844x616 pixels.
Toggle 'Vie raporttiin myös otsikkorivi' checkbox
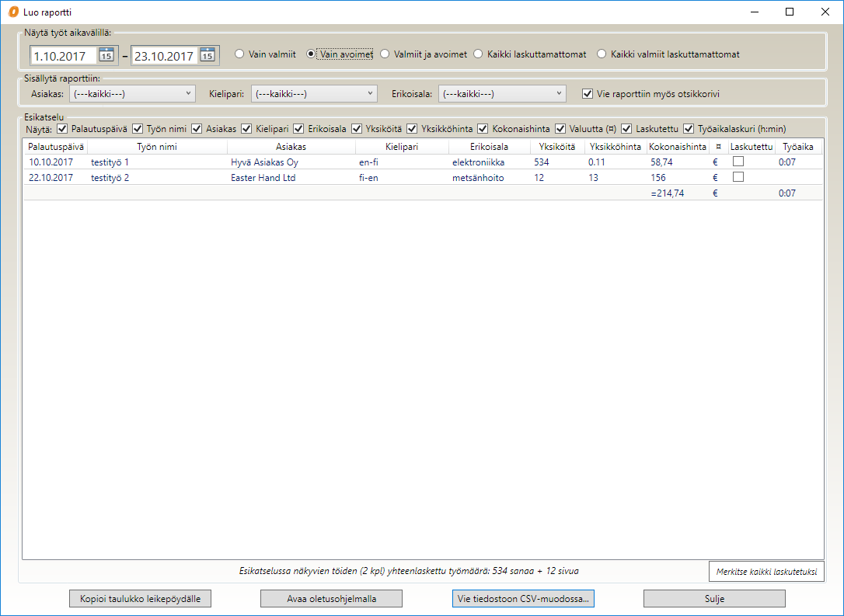coord(588,94)
